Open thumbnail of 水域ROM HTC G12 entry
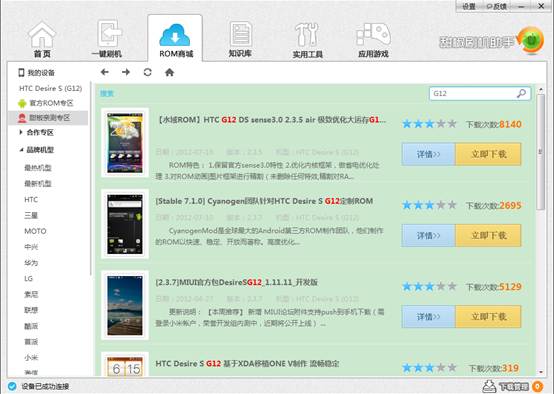 tap(125, 143)
